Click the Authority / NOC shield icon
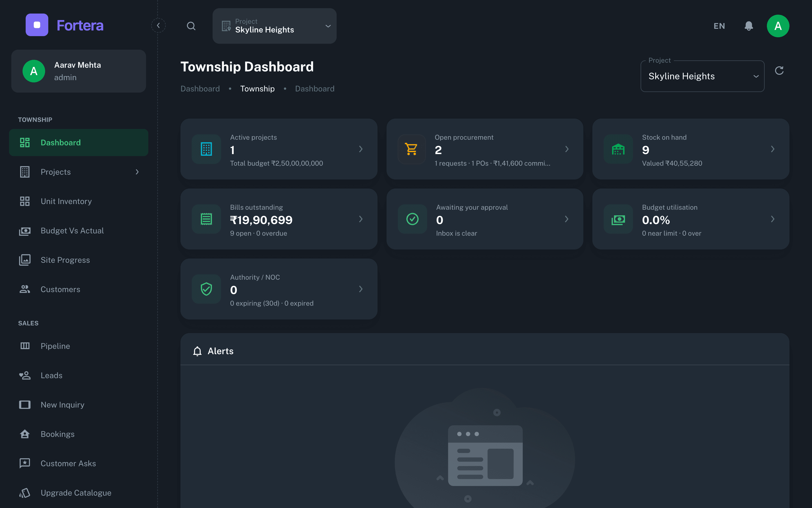 206,289
